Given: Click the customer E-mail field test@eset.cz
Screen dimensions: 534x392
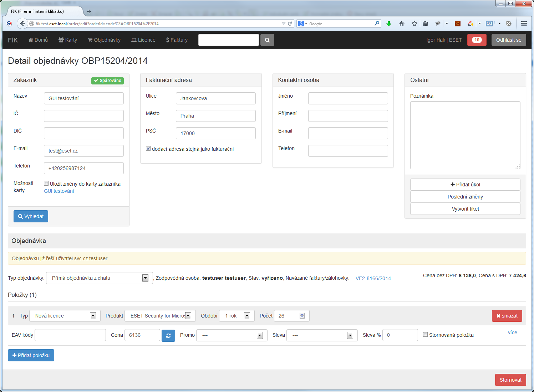Looking at the screenshot, I should [84, 151].
